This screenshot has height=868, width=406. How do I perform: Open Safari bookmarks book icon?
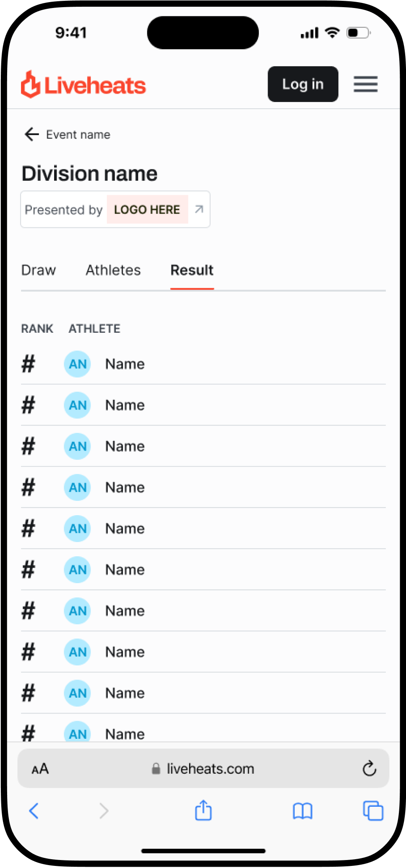pyautogui.click(x=302, y=811)
